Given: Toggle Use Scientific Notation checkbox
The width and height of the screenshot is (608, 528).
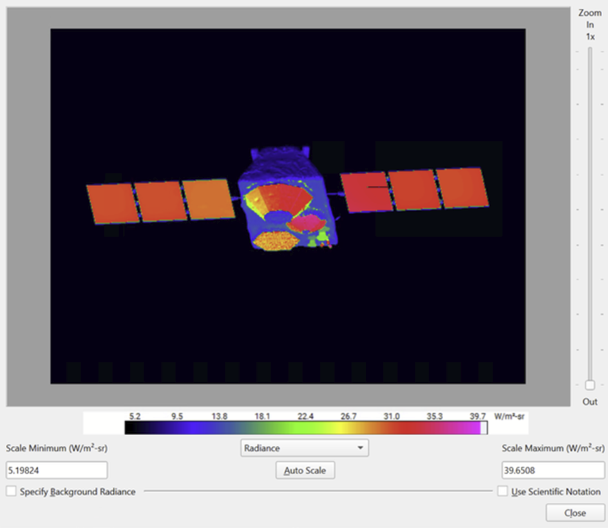Looking at the screenshot, I should 502,491.
